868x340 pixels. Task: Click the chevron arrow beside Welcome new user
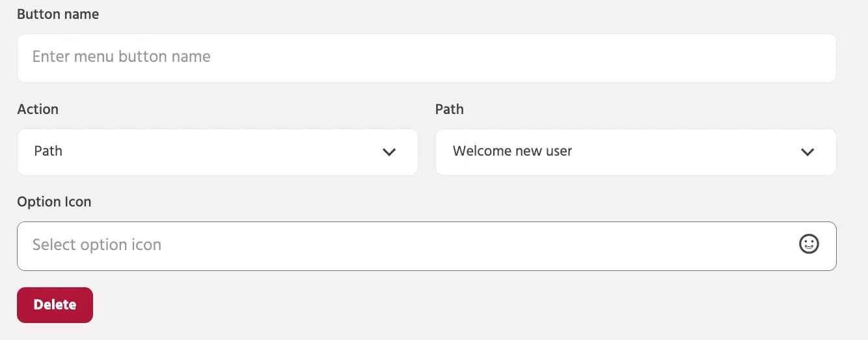tap(807, 152)
